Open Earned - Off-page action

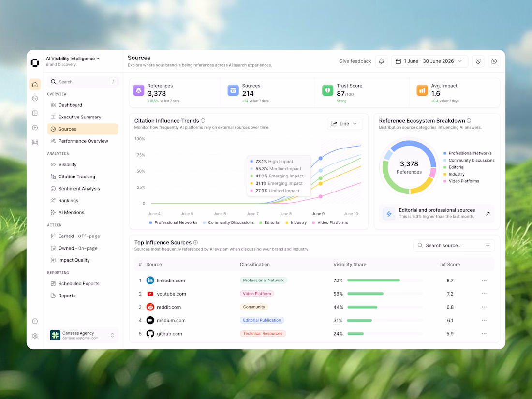[82, 236]
